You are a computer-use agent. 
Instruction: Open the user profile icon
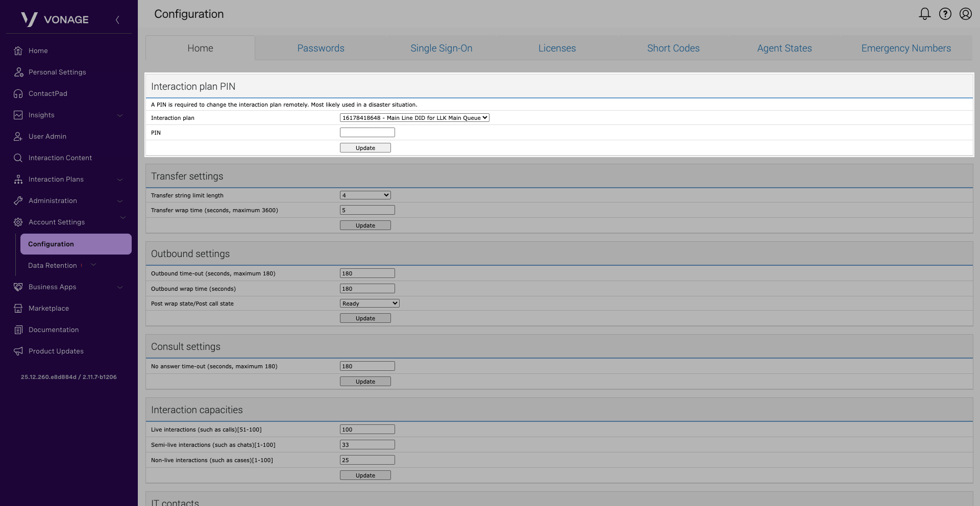coord(965,14)
